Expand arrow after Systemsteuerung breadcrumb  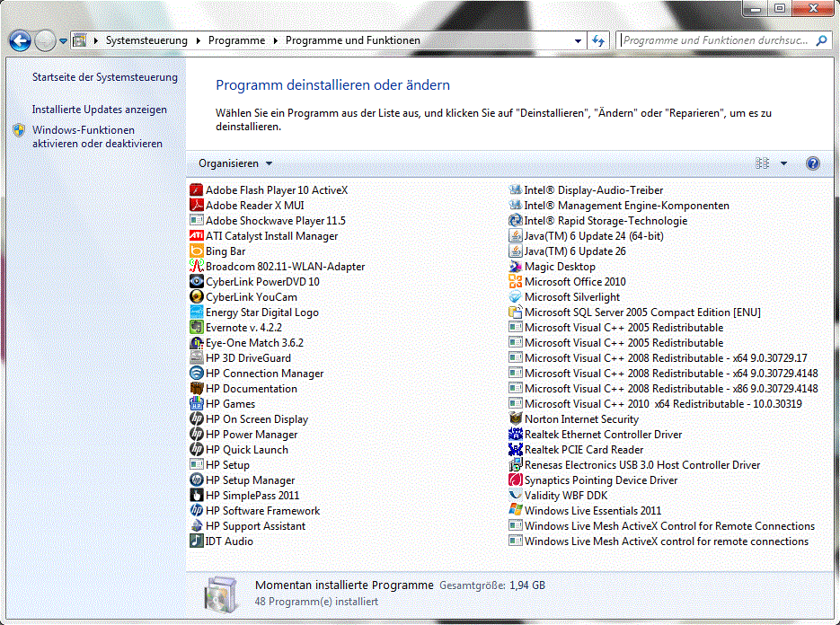(x=199, y=40)
